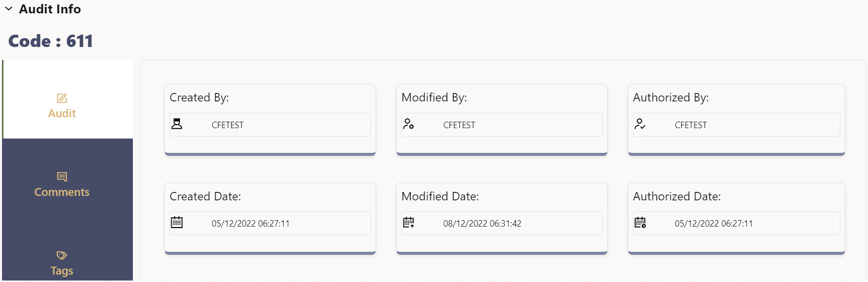Screen dimensions: 868x282
Task: Click the Authorized By user-check icon
Action: click(x=640, y=124)
